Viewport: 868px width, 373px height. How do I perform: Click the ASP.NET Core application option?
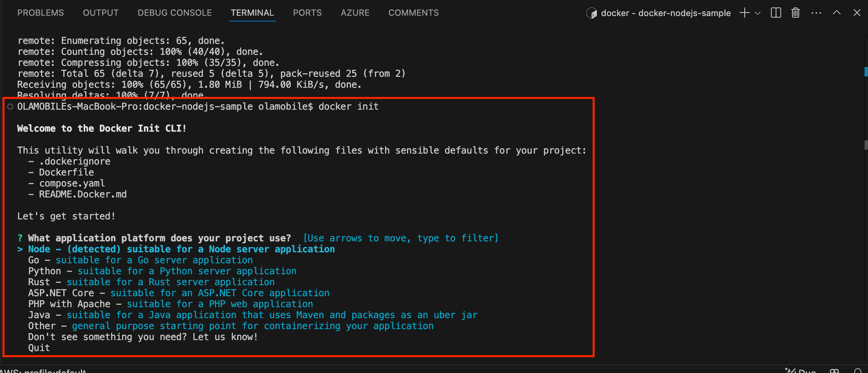coord(179,293)
